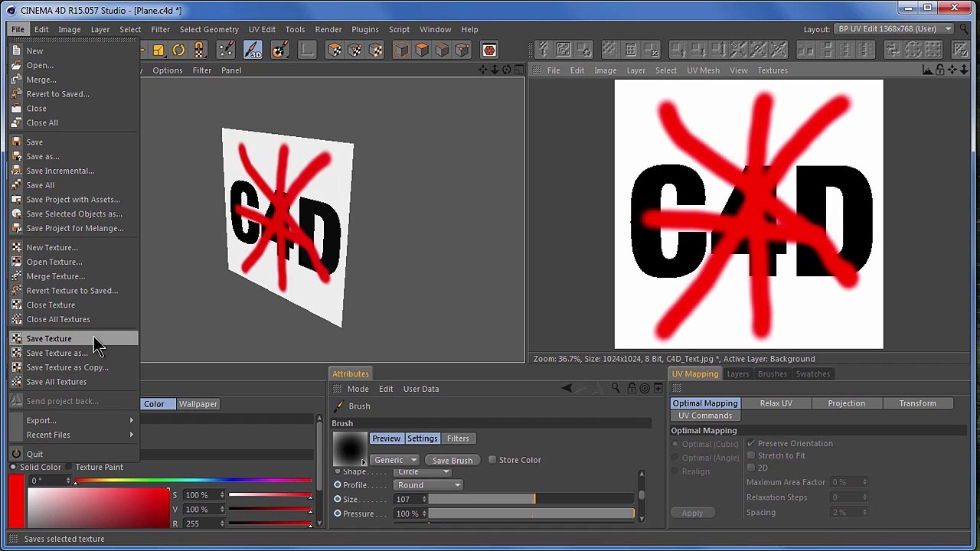The image size is (980, 551).
Task: Click the UV Commands button
Action: pyautogui.click(x=705, y=416)
